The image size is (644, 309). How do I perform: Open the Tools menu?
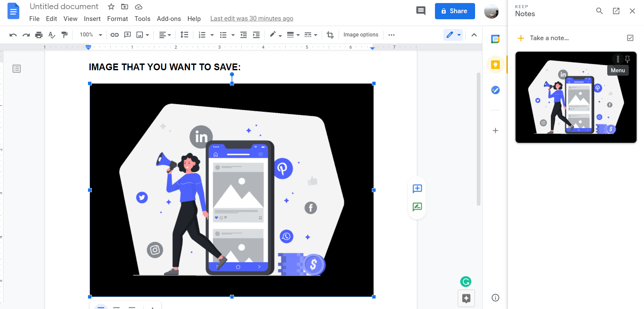[x=142, y=19]
